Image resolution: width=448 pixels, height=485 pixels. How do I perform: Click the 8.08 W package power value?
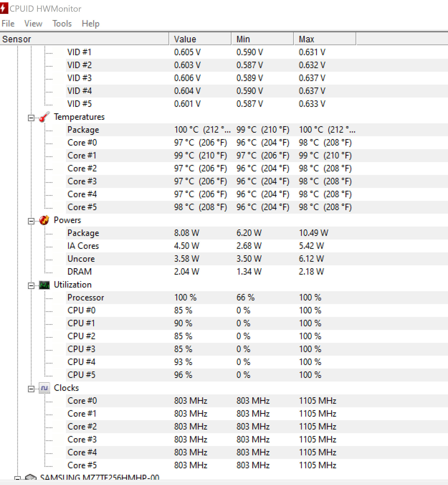pyautogui.click(x=187, y=233)
